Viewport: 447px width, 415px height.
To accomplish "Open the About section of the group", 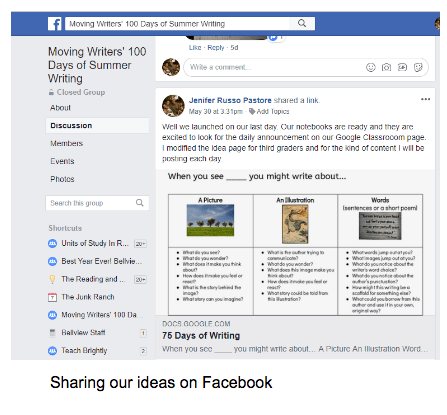I will tap(60, 108).
